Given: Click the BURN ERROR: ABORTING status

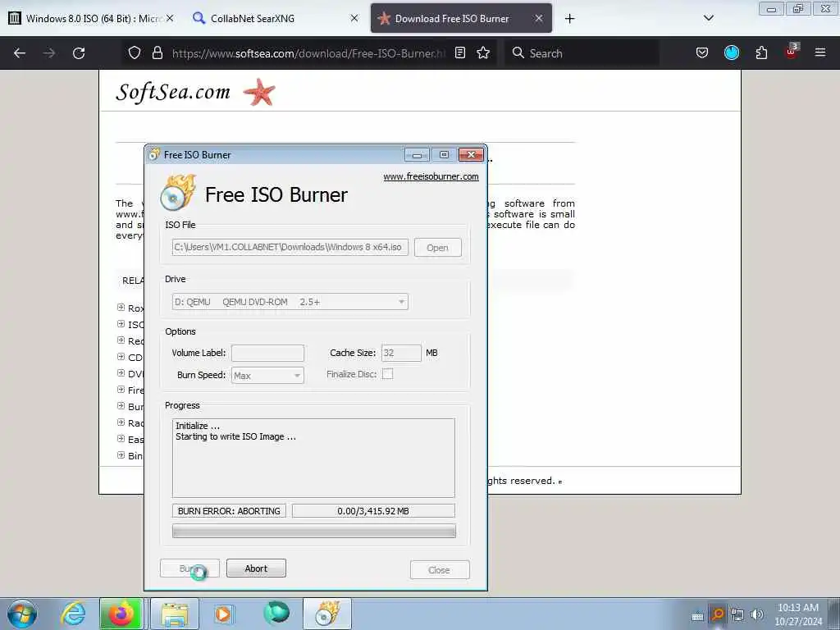Looking at the screenshot, I should tap(229, 511).
